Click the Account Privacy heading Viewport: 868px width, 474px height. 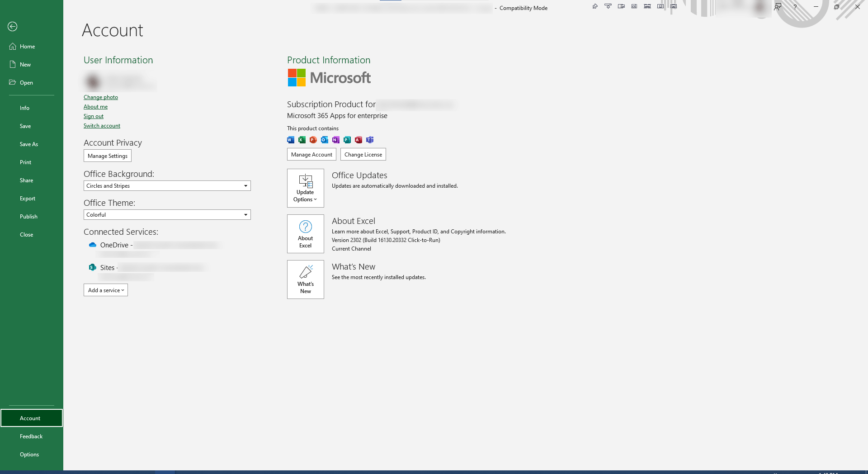113,143
